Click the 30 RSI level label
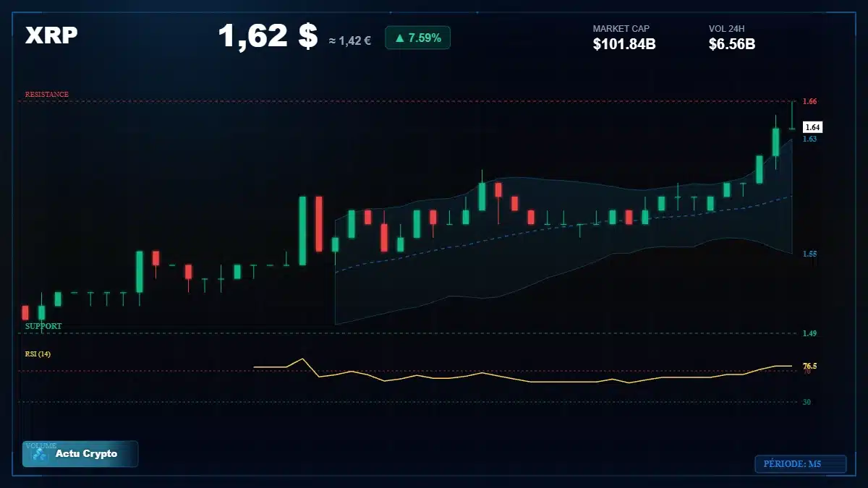This screenshot has height=488, width=868. 807,402
